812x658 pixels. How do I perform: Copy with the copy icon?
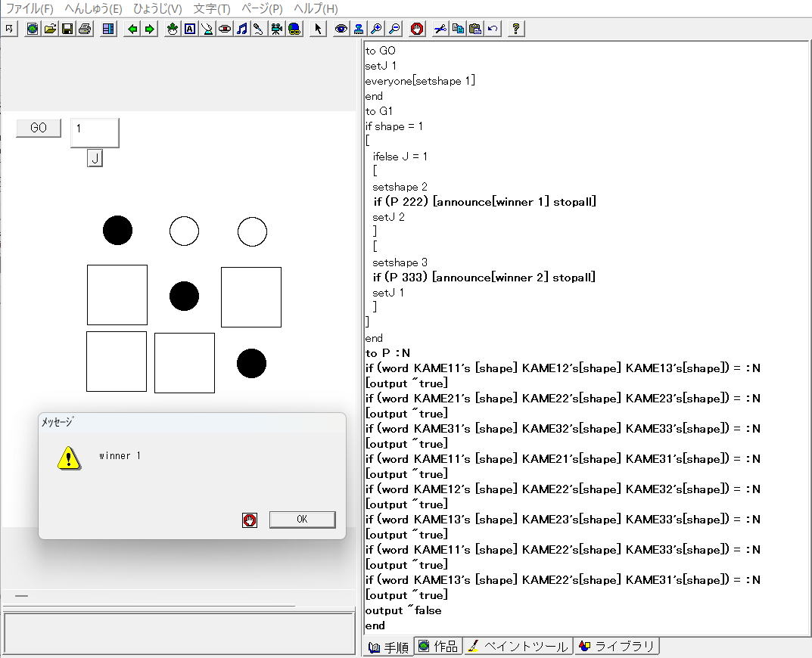coord(458,29)
